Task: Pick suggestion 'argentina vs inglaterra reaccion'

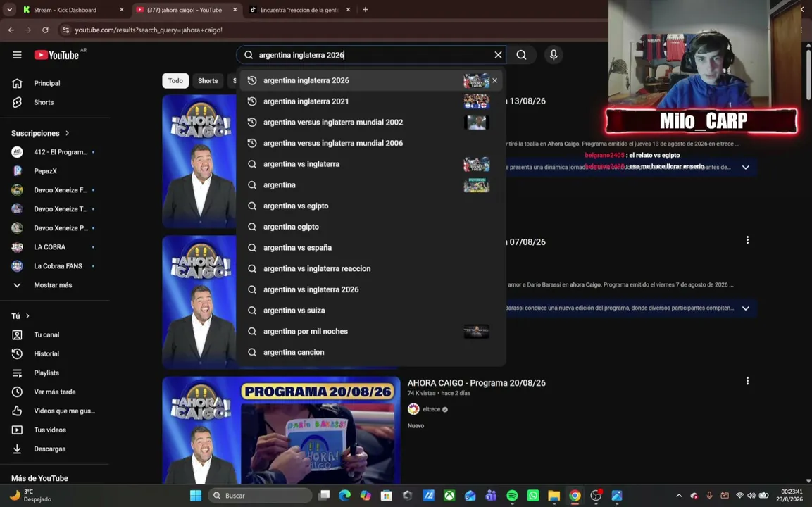Action: (370, 268)
